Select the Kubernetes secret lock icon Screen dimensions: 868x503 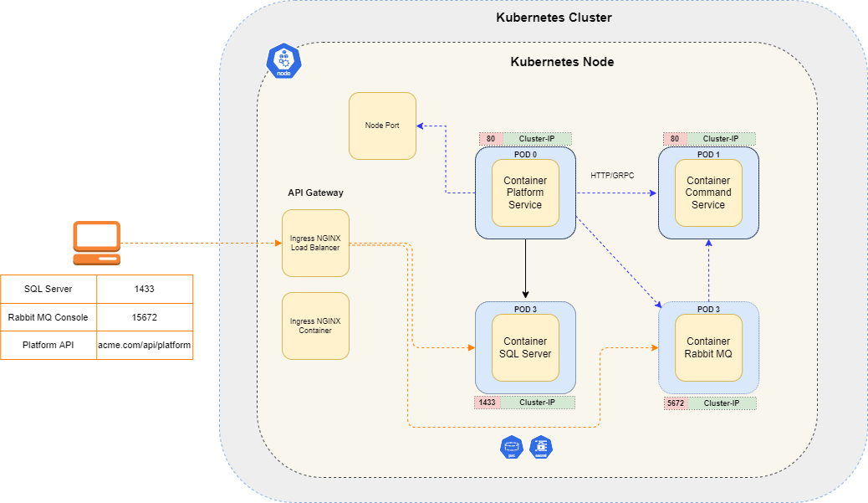tap(541, 448)
